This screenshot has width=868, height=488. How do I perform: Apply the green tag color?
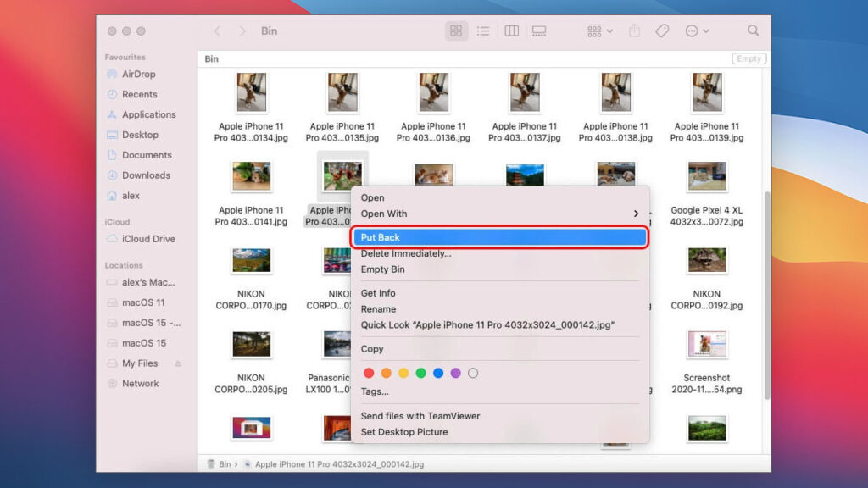tap(420, 374)
